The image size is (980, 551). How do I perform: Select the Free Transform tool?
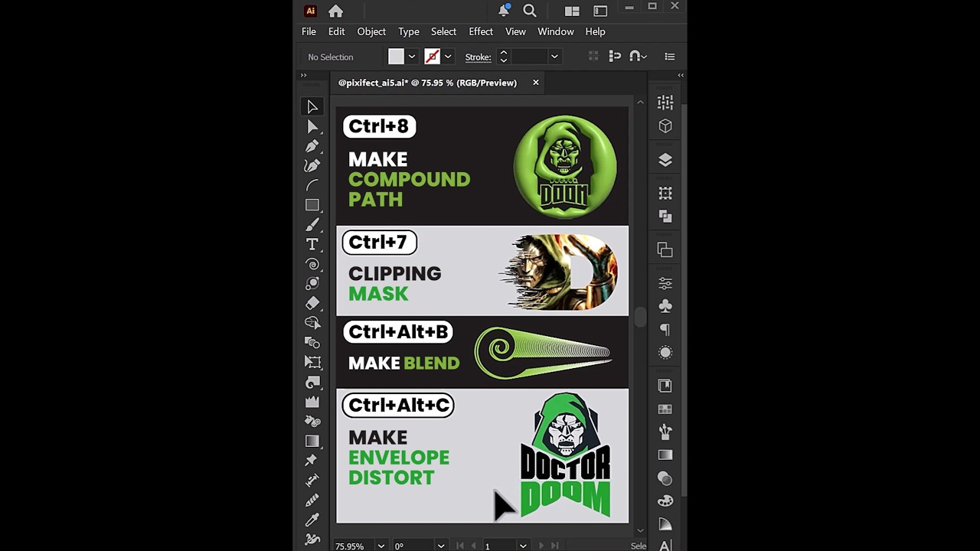(x=312, y=362)
